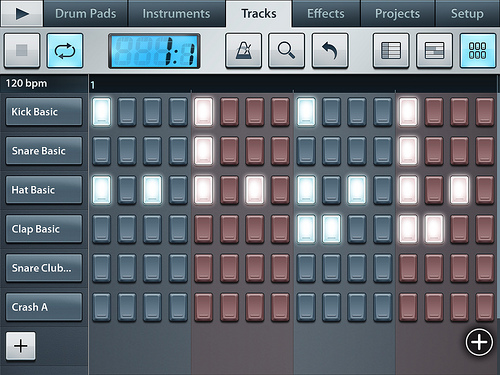Click the 120 bpm tempo label
The height and width of the screenshot is (375, 500).
(x=26, y=83)
